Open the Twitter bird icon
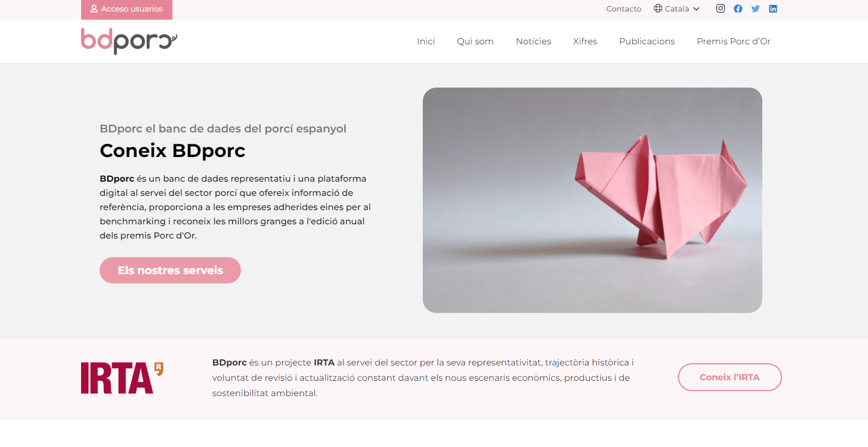 [756, 9]
